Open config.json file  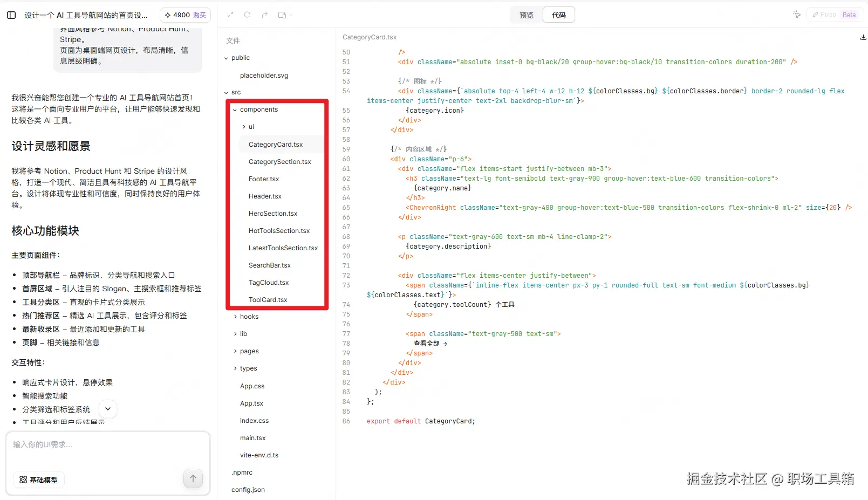pos(248,490)
